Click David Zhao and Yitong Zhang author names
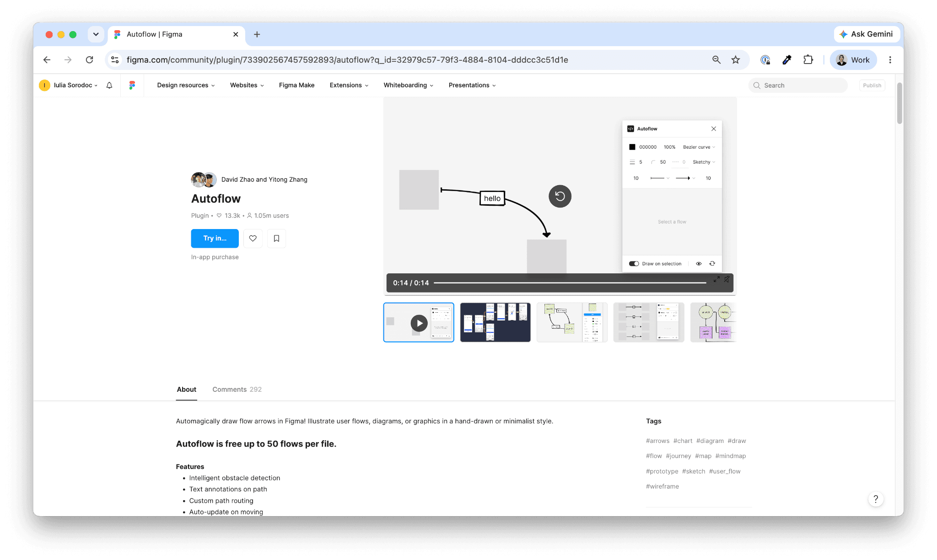This screenshot has height=560, width=937. [264, 180]
